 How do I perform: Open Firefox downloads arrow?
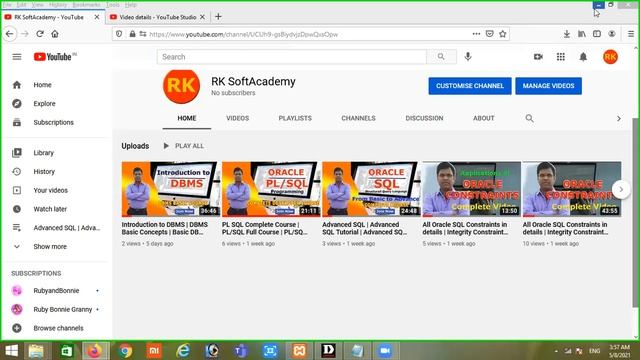pos(567,34)
